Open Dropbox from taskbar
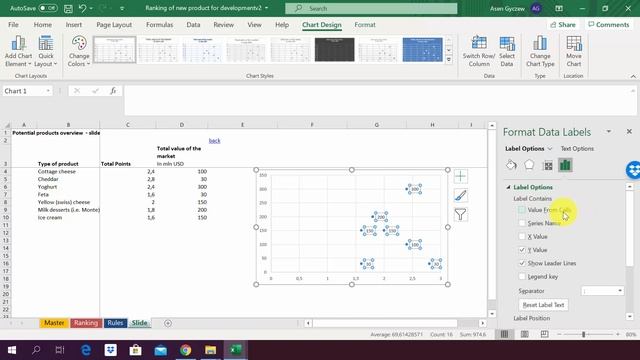640x360 pixels. [x=111, y=350]
